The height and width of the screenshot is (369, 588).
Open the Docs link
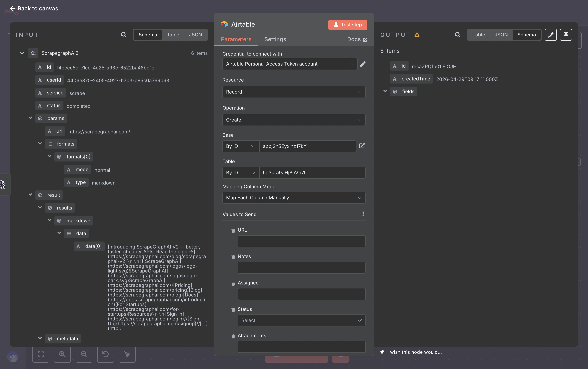pyautogui.click(x=357, y=39)
